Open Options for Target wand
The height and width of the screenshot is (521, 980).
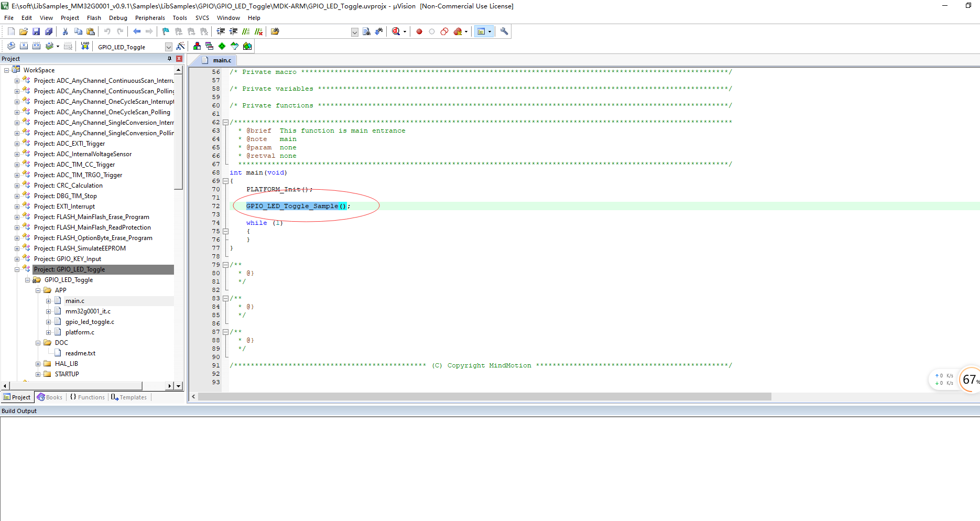180,46
